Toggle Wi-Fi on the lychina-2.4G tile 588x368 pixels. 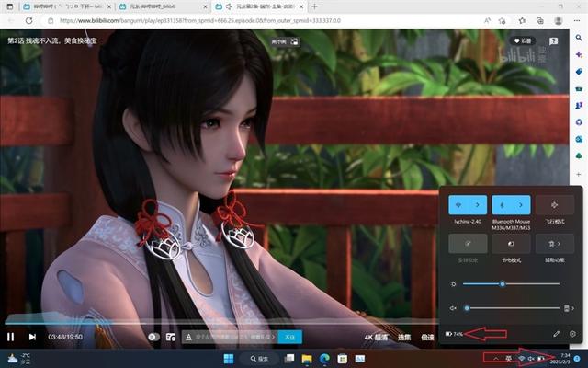[x=458, y=204]
